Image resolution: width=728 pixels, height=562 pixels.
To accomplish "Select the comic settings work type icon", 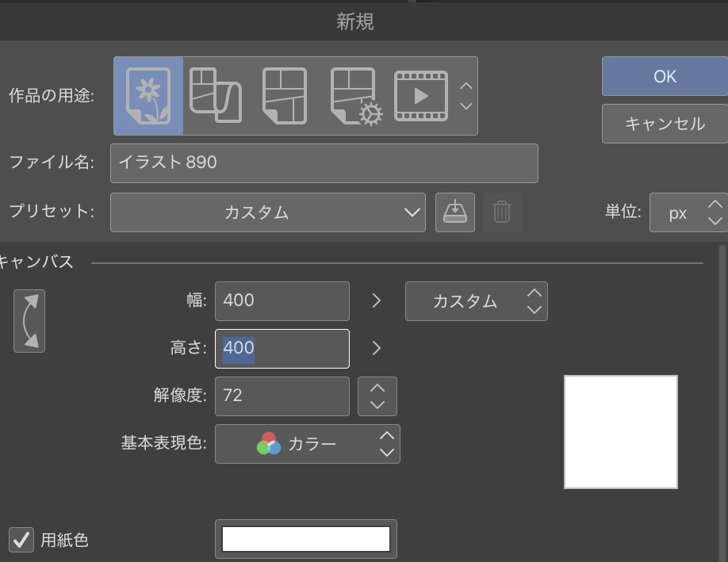I will click(355, 96).
